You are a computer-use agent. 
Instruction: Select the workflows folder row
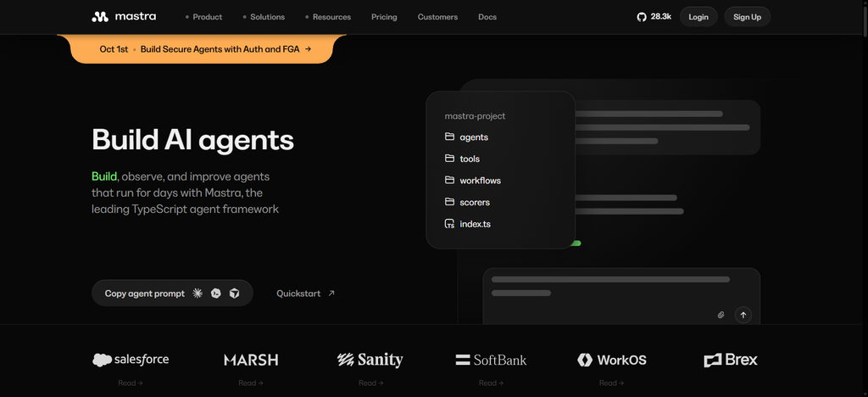click(x=473, y=180)
